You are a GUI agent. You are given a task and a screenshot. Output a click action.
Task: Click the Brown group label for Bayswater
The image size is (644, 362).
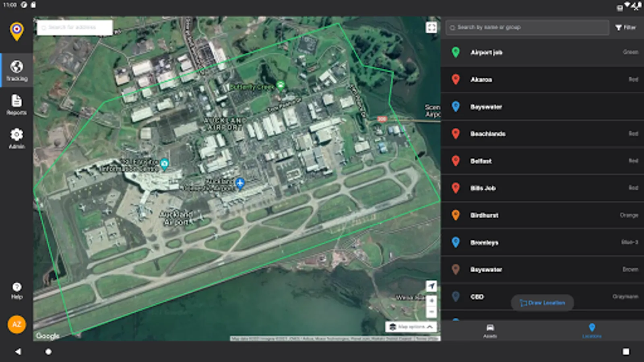(x=630, y=269)
